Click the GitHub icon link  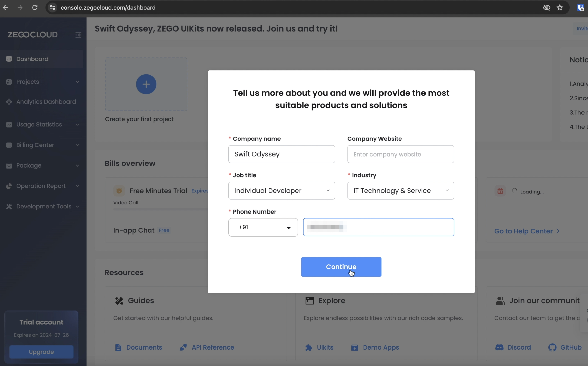(552, 347)
